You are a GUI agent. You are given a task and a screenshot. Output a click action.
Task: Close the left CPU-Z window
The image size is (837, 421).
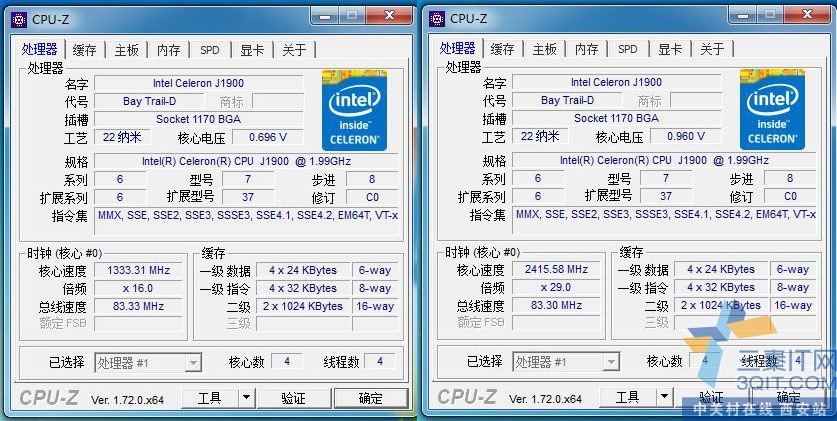[x=389, y=16]
